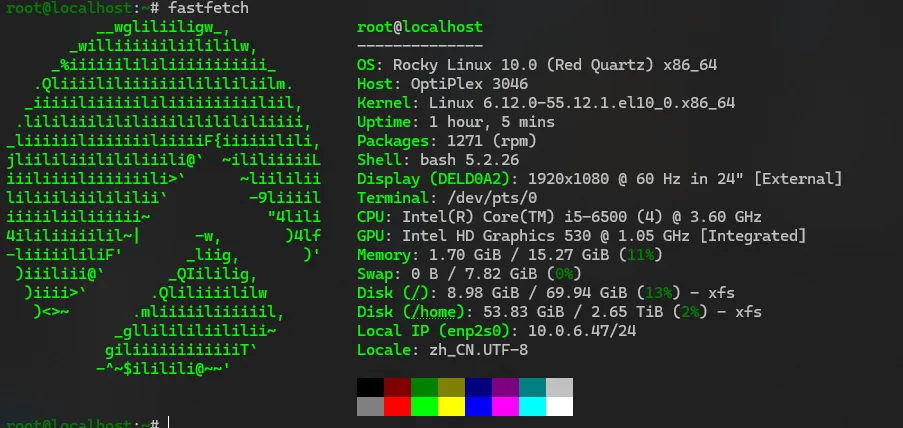
Task: Click the typed 'fastfetch' command
Action: click(208, 7)
